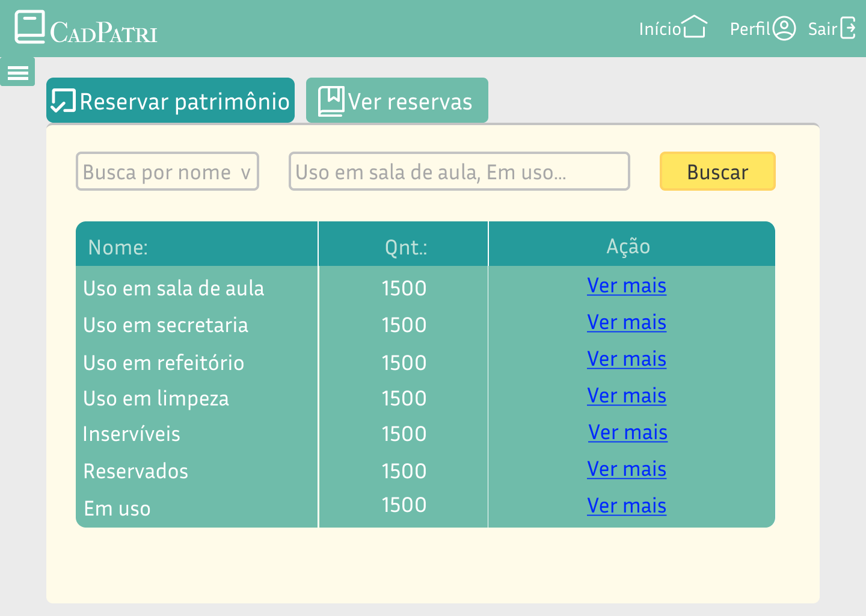The image size is (866, 616).
Task: Click the Início house icon
Action: pos(695,26)
